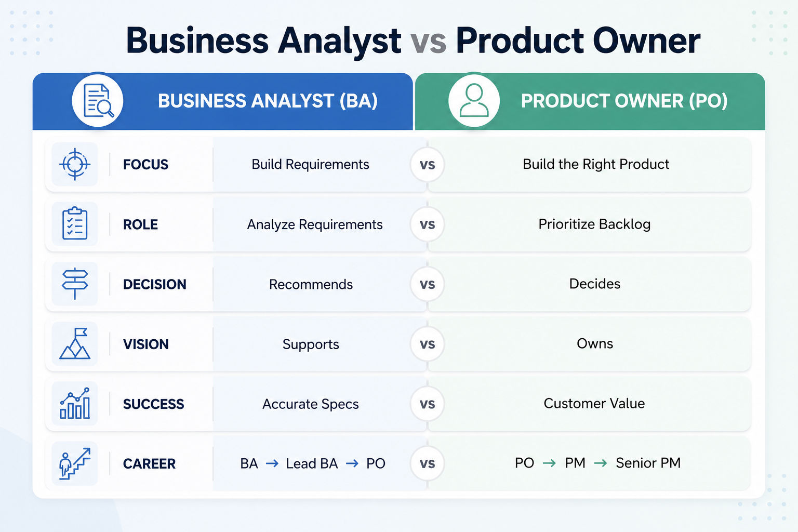Click the Build Requirements cell
This screenshot has height=532, width=798.
pos(311,164)
